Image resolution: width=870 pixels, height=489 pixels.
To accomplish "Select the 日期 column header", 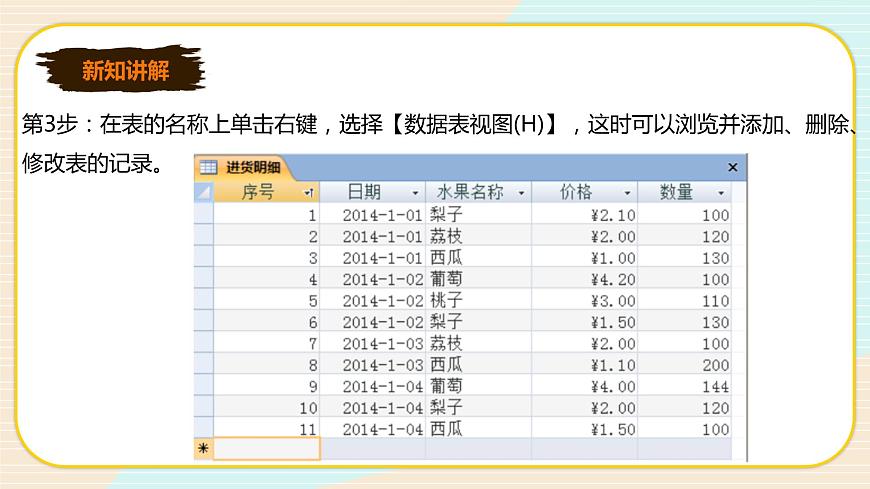I will (x=372, y=192).
